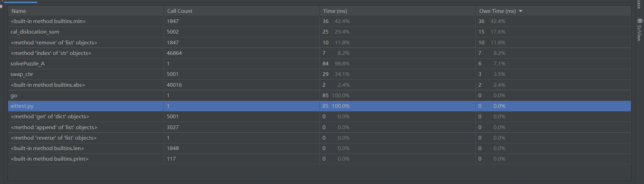Viewport: 644px width, 184px height.
Task: Select the builtins.print method row
Action: [50, 159]
